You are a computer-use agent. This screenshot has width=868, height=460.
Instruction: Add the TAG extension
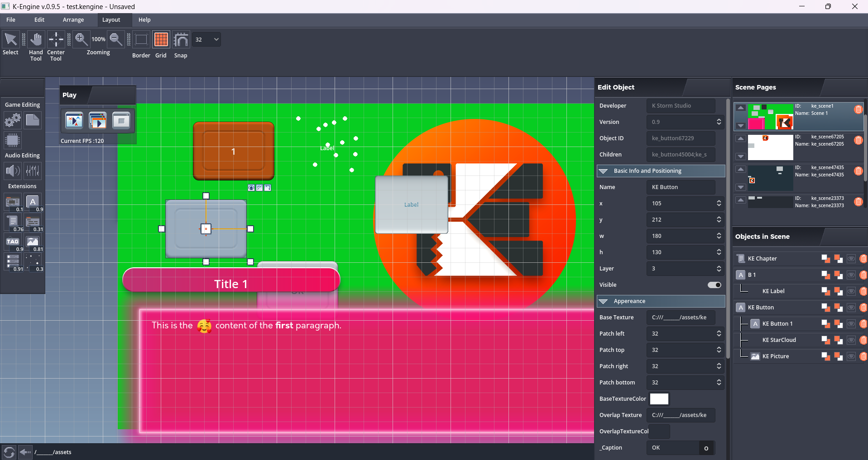[13, 242]
